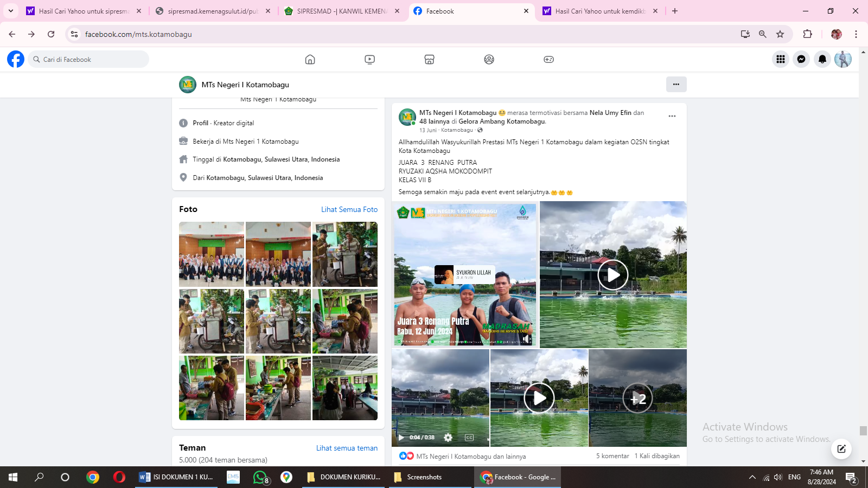Click Cari di Facebook search field
868x488 pixels.
tap(90, 60)
